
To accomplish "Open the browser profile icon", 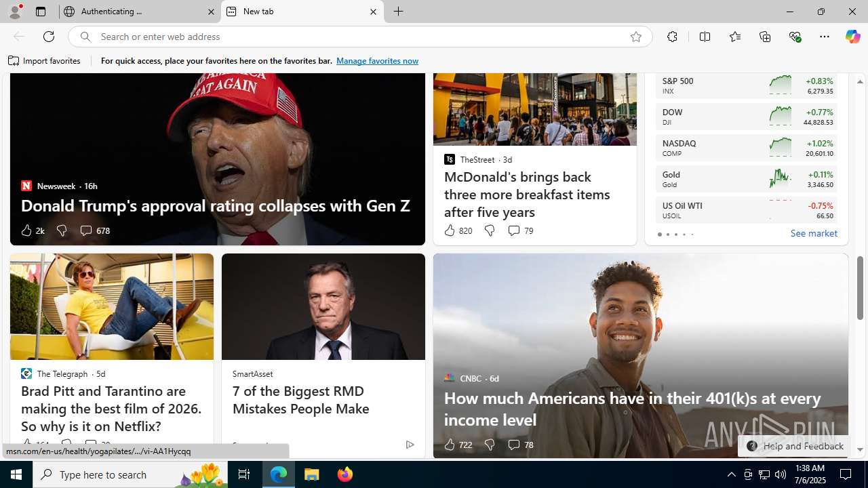I will coord(15,12).
